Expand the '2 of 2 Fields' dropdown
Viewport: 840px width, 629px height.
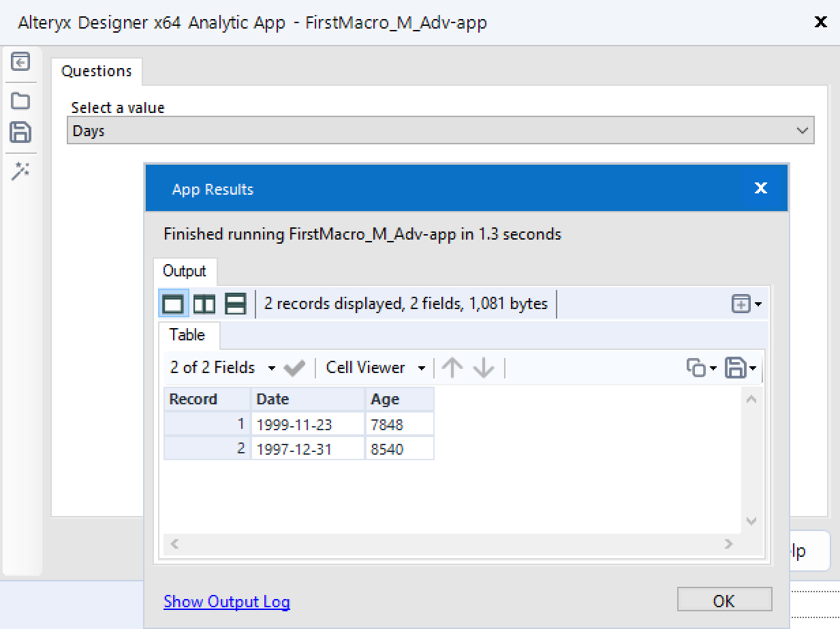[x=222, y=368]
